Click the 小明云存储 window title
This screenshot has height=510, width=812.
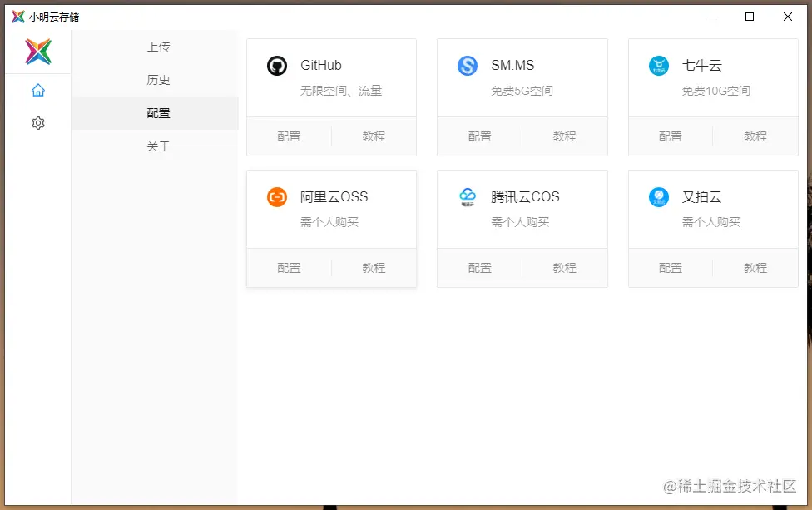[54, 17]
